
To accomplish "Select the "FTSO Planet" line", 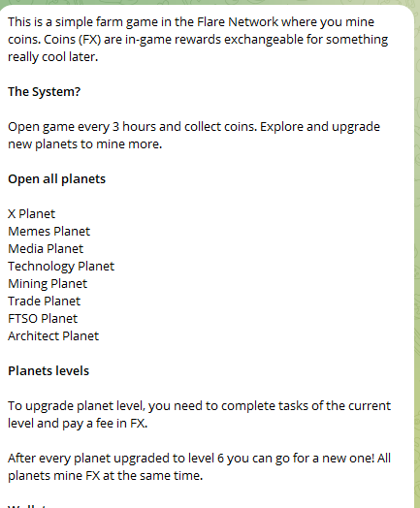I will click(43, 319).
